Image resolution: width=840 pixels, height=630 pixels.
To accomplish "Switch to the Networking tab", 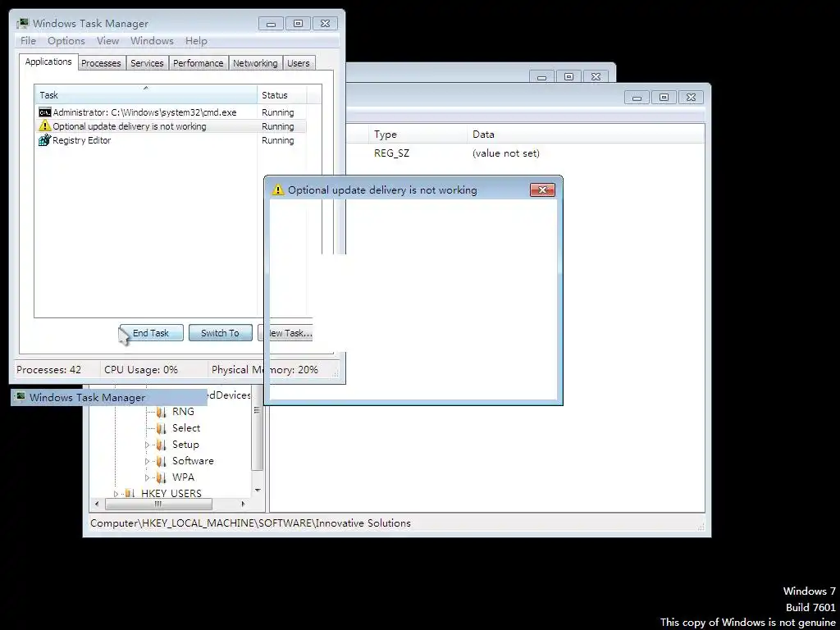I will click(x=255, y=63).
